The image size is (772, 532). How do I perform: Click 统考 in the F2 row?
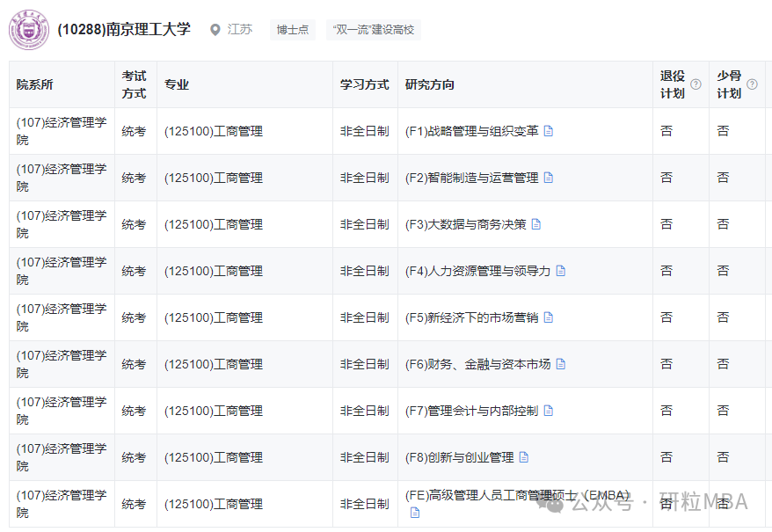134,178
